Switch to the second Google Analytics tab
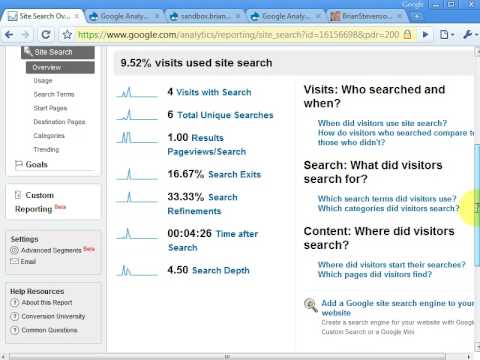 [286, 16]
